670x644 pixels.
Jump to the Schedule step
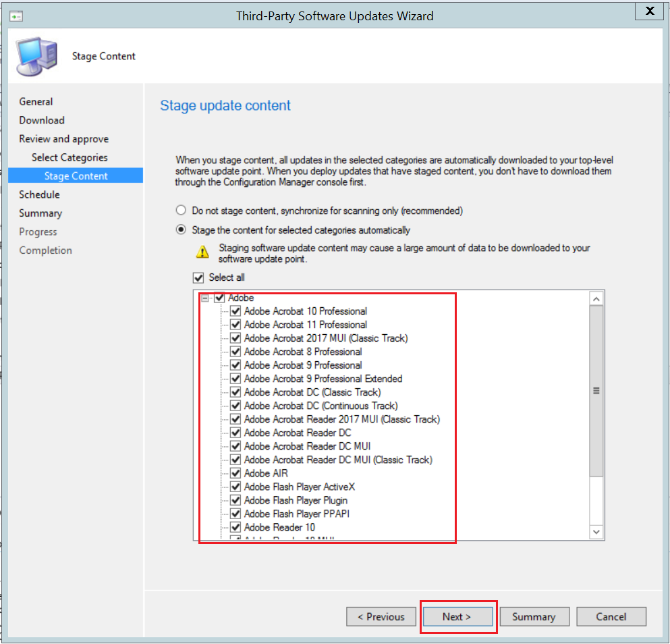pyautogui.click(x=39, y=194)
